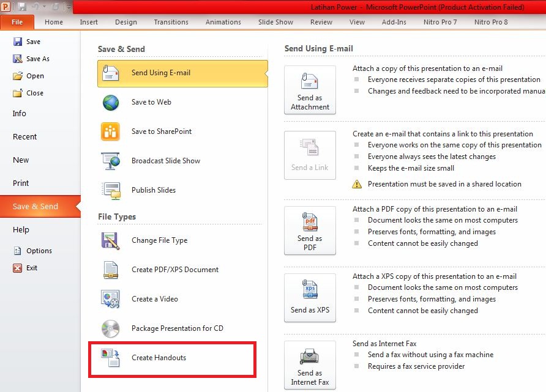
Task: Switch to the Add-Ins tab
Action: pyautogui.click(x=394, y=22)
